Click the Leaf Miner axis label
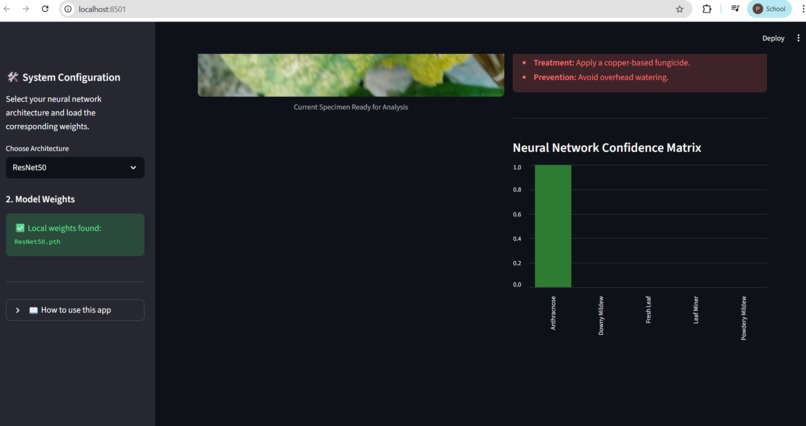Screen dimensions: 806x426 (696, 310)
